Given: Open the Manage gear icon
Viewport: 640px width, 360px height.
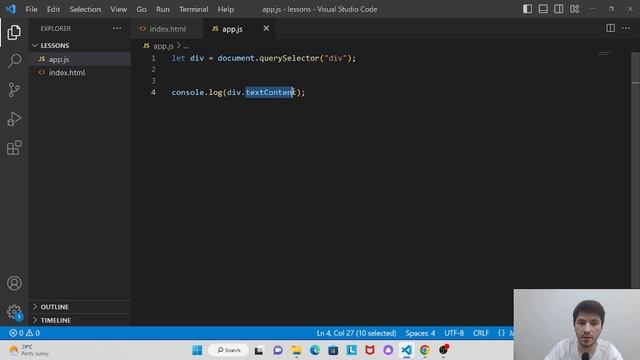Looking at the screenshot, I should coord(14,312).
